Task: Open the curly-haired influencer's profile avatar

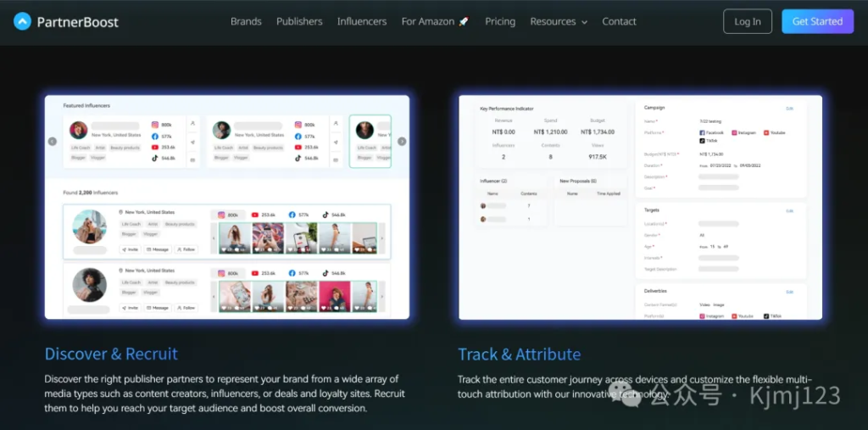Action: tap(90, 285)
